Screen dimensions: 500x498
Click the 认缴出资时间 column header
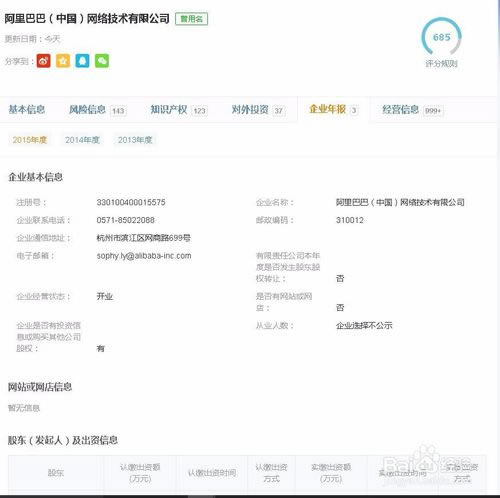[212, 473]
